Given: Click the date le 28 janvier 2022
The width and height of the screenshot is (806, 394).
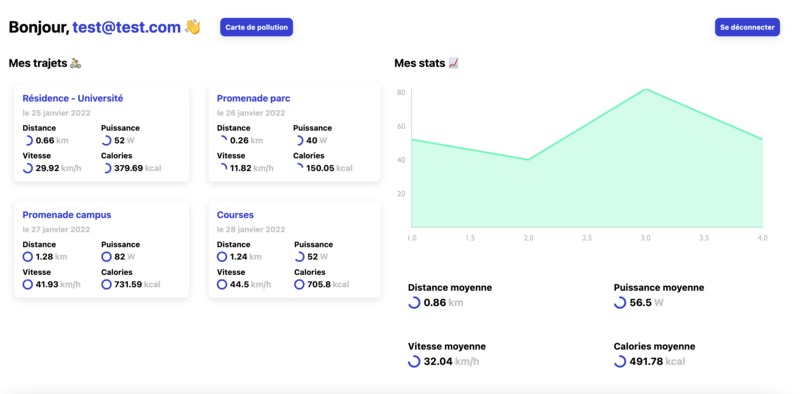Looking at the screenshot, I should 251,229.
